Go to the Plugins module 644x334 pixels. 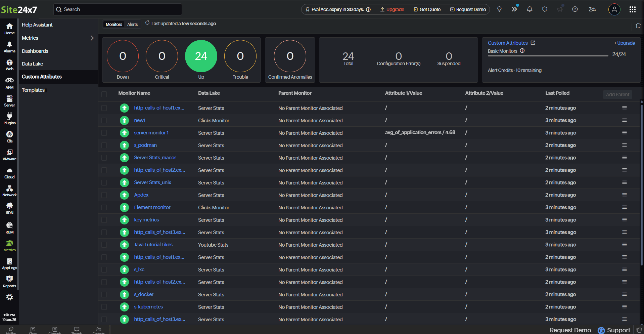(9, 119)
